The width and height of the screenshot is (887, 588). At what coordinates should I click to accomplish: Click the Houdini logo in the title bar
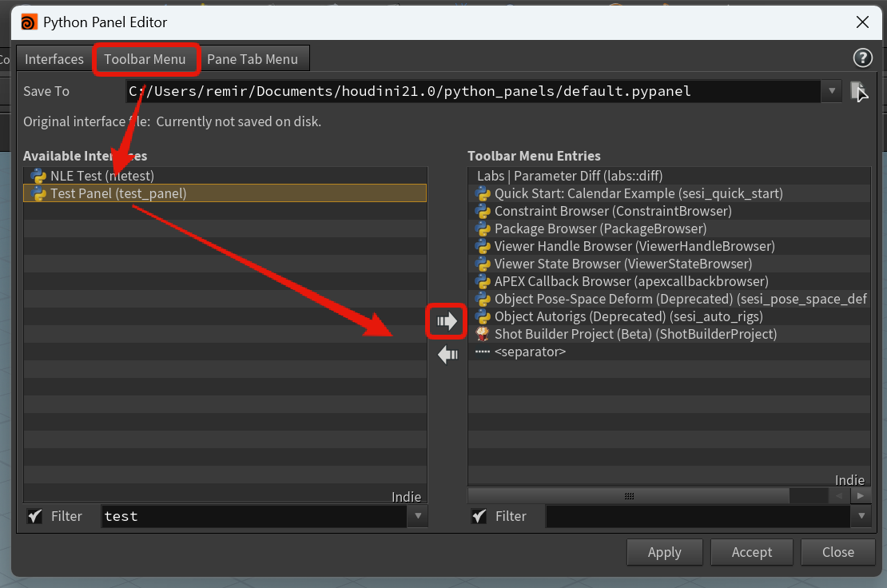pos(29,22)
